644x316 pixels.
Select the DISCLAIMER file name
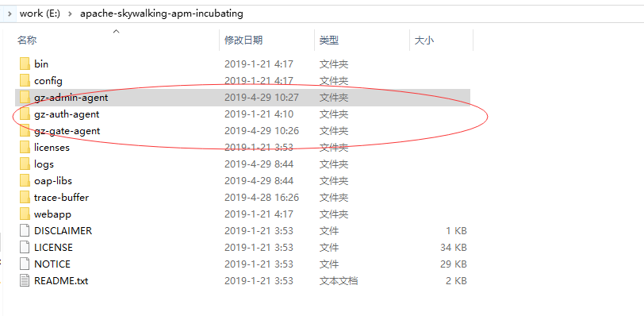coord(63,230)
